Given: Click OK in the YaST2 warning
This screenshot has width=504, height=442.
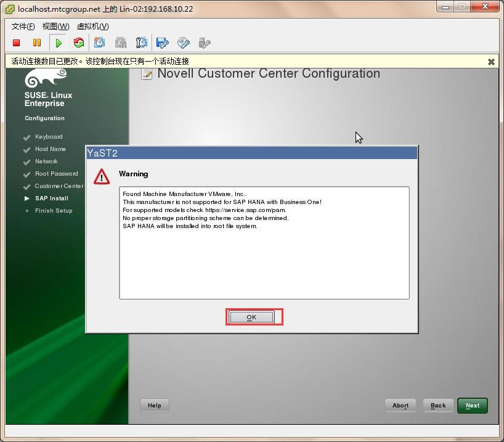Looking at the screenshot, I should pos(251,317).
